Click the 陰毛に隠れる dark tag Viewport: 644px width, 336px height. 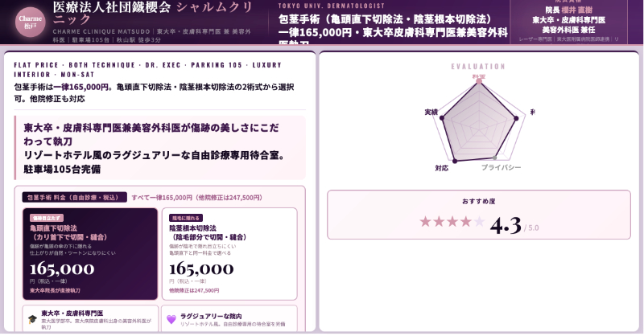coord(186,218)
